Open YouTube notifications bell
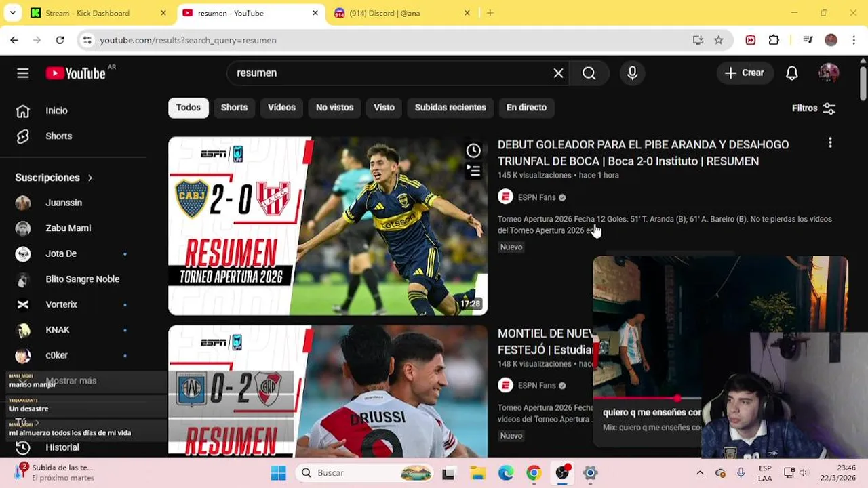 791,73
